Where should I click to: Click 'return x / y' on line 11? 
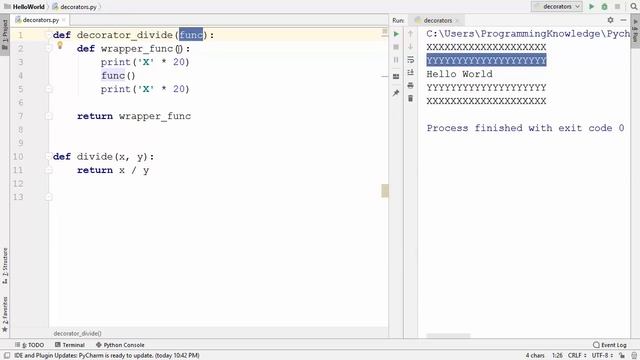click(x=113, y=170)
